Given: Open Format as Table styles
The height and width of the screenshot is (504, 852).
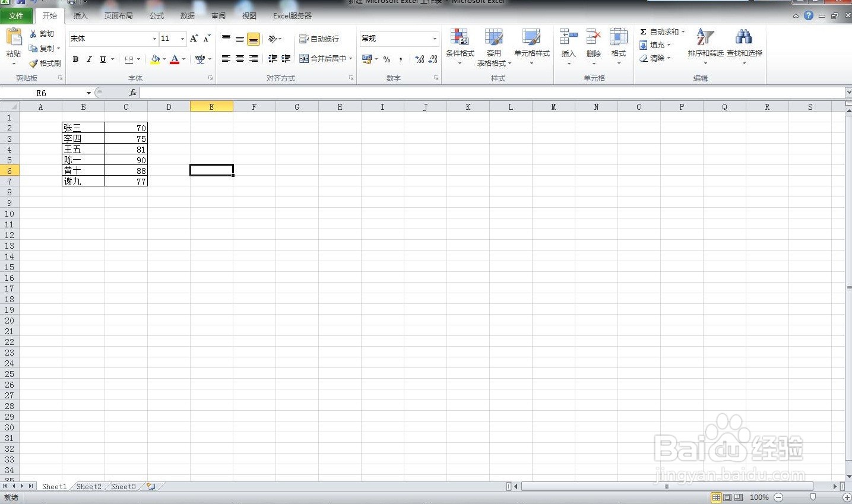Looking at the screenshot, I should [494, 46].
